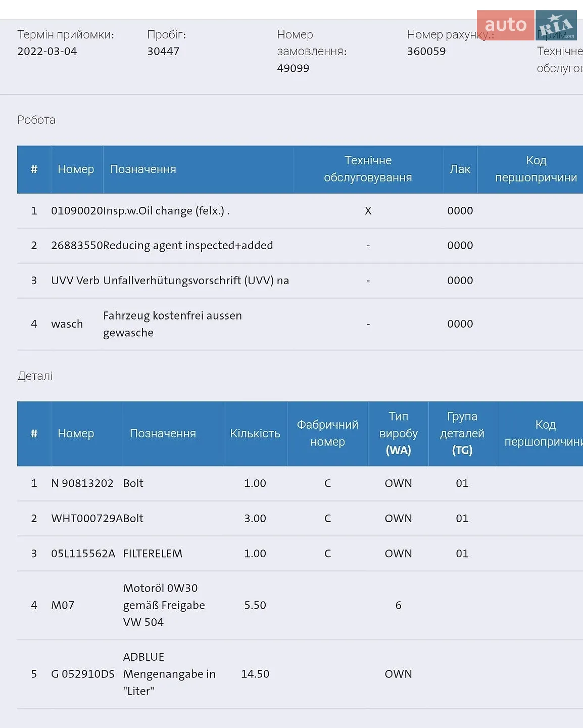The height and width of the screenshot is (728, 583).
Task: Click the acceptance date 2022-03-04
Action: click(47, 51)
